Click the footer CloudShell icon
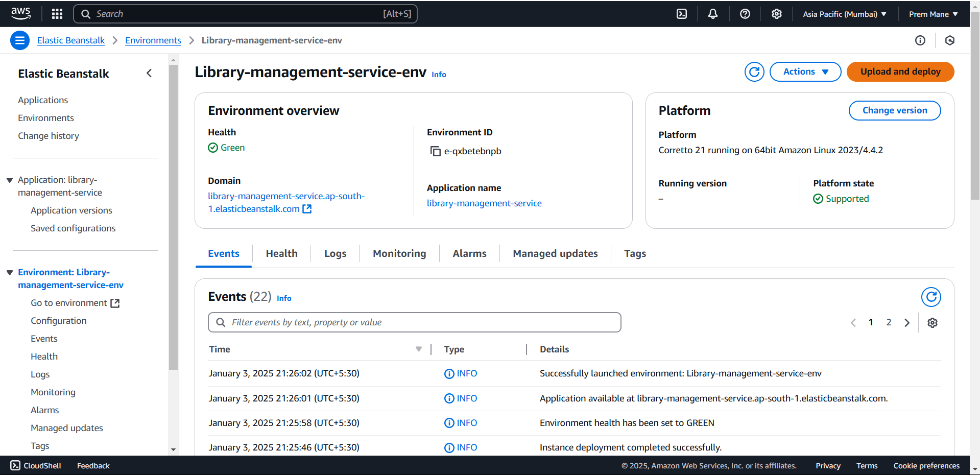Screen dimensions: 980x475 click(15, 465)
